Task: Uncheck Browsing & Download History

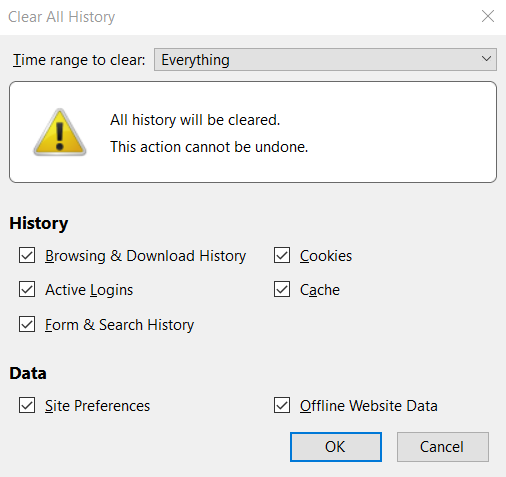Action: [x=27, y=255]
